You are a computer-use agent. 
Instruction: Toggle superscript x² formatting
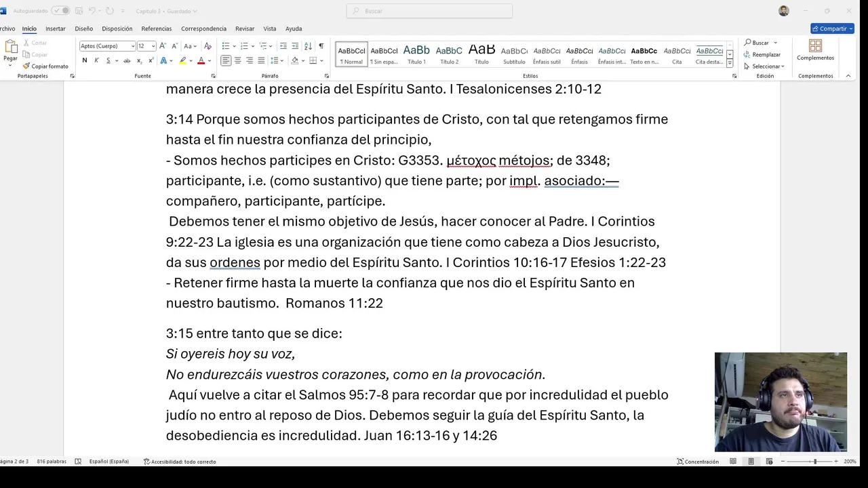150,60
